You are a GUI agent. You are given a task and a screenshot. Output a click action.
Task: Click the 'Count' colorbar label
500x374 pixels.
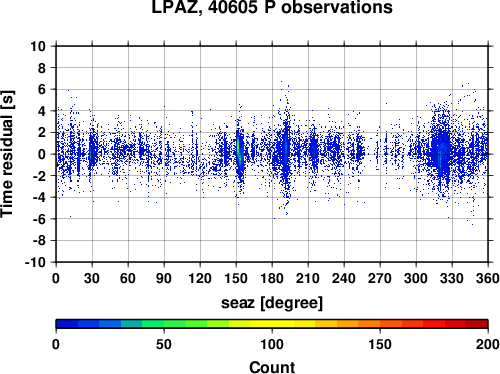(x=272, y=367)
